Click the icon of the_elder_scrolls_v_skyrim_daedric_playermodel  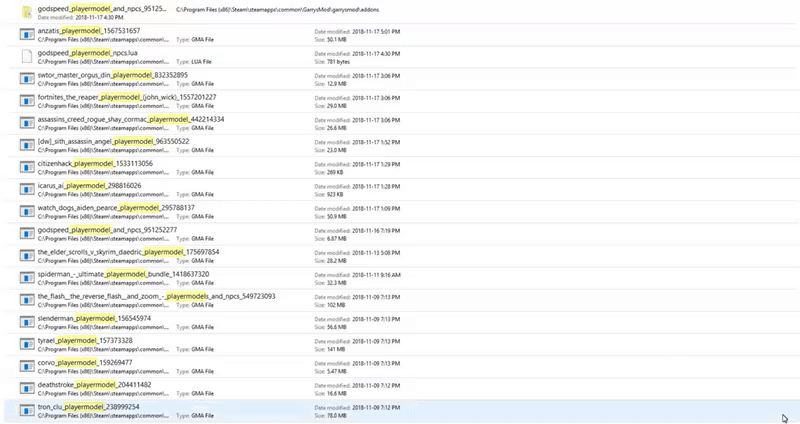click(x=27, y=256)
